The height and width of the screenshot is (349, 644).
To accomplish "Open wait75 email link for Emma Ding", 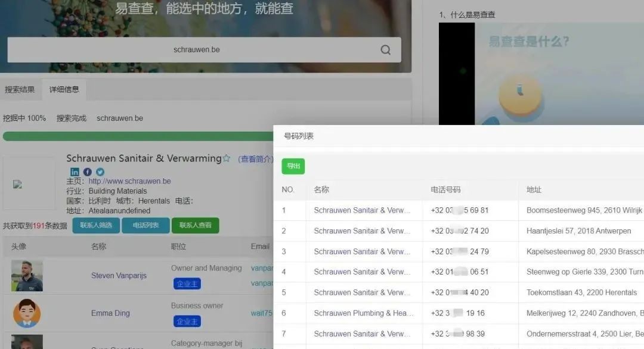I will coord(262,313).
